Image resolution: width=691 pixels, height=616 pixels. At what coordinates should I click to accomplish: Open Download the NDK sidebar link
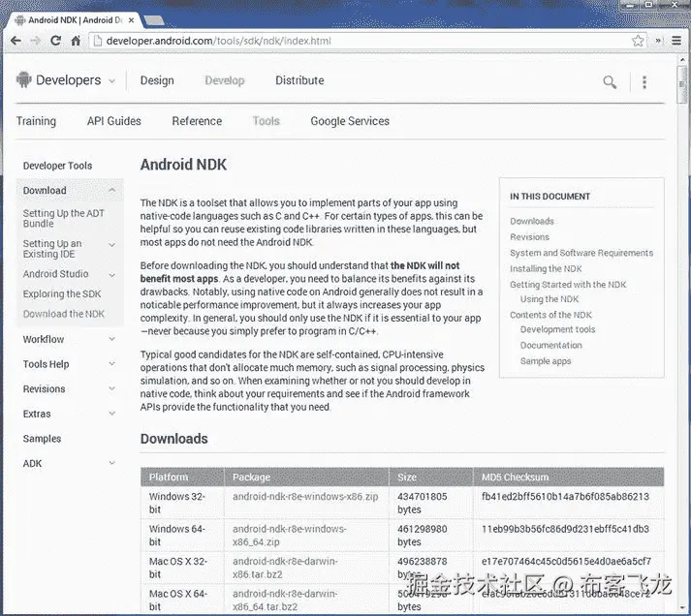[x=64, y=314]
